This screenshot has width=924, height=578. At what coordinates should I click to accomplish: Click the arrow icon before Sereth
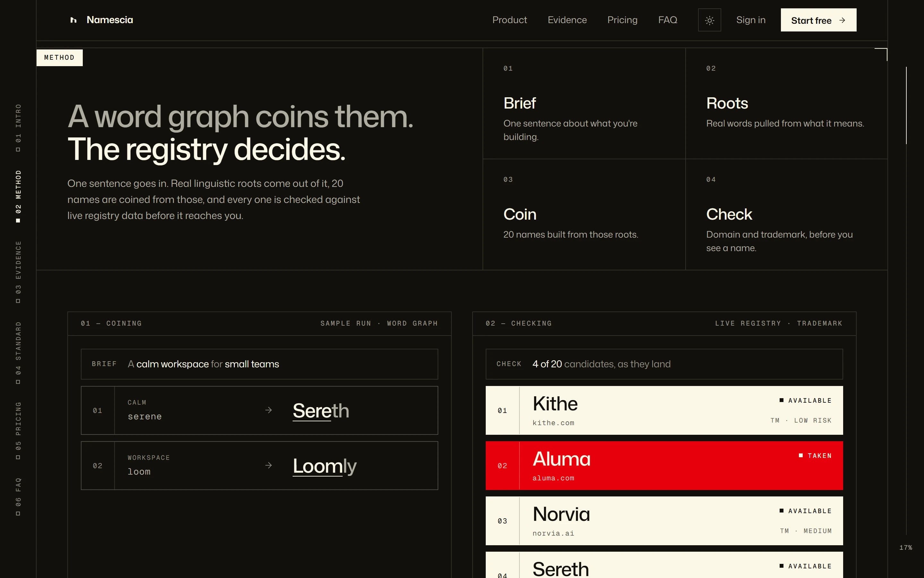pyautogui.click(x=269, y=410)
